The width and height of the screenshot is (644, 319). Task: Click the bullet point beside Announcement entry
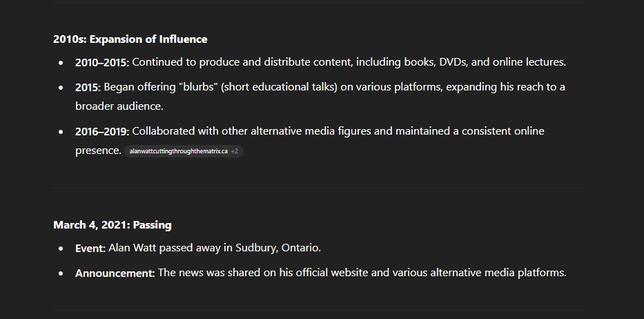[x=61, y=273]
